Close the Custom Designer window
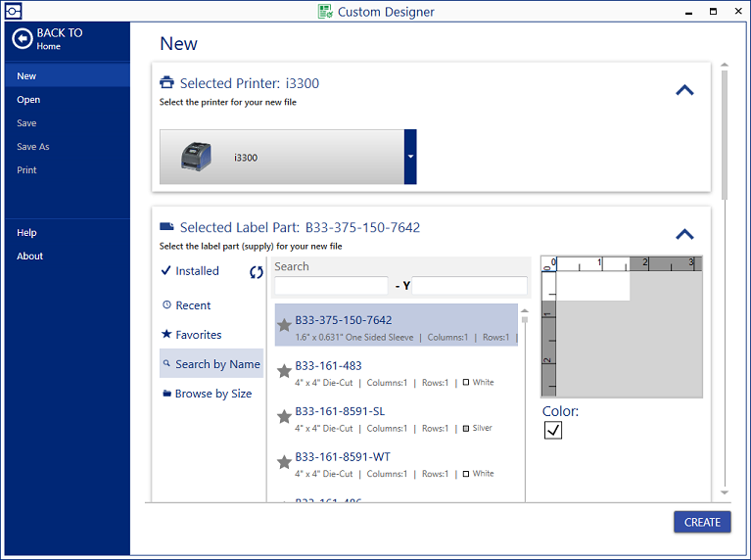This screenshot has width=751, height=560. [738, 12]
